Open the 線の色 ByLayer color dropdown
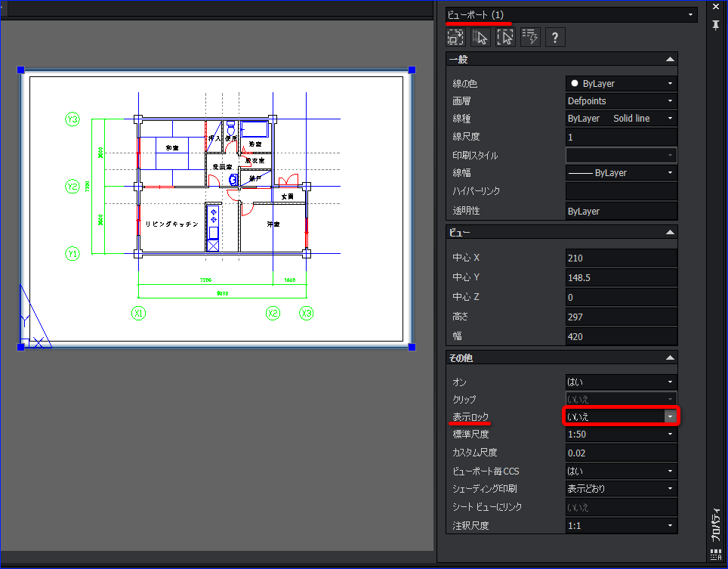728x569 pixels. coord(622,84)
